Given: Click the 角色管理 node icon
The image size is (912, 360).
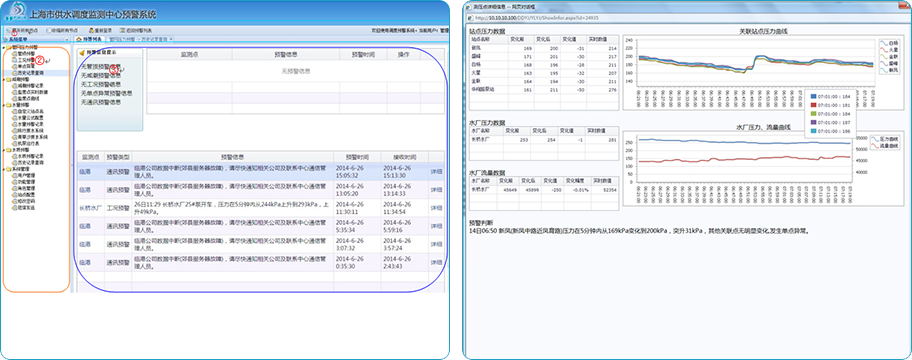Looking at the screenshot, I should pyautogui.click(x=15, y=188).
